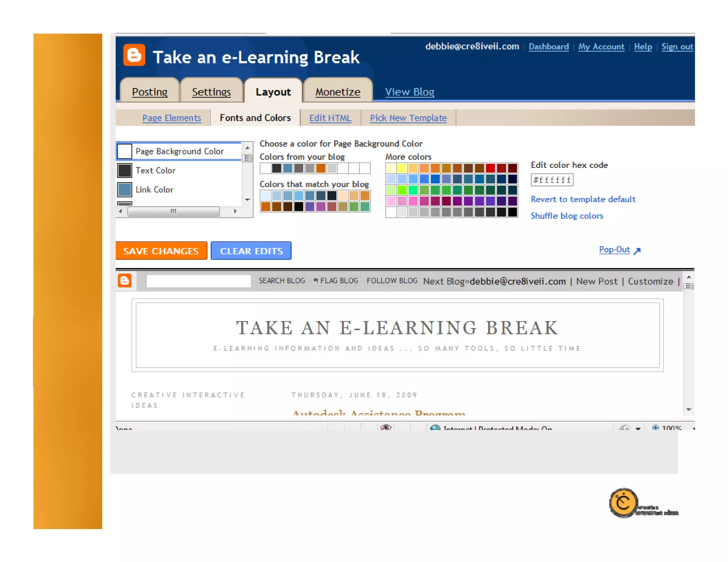This screenshot has width=728, height=562.
Task: Select the Text Color dark swatch
Action: [124, 171]
